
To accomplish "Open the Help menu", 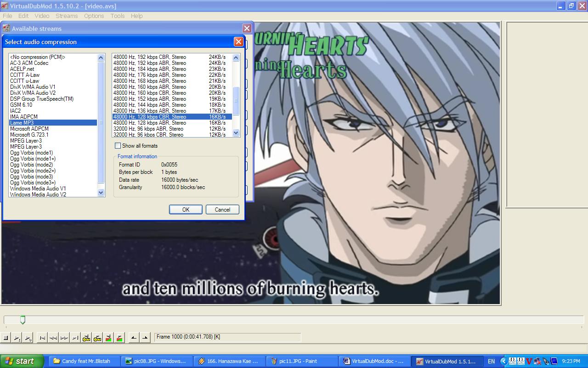I will click(136, 16).
